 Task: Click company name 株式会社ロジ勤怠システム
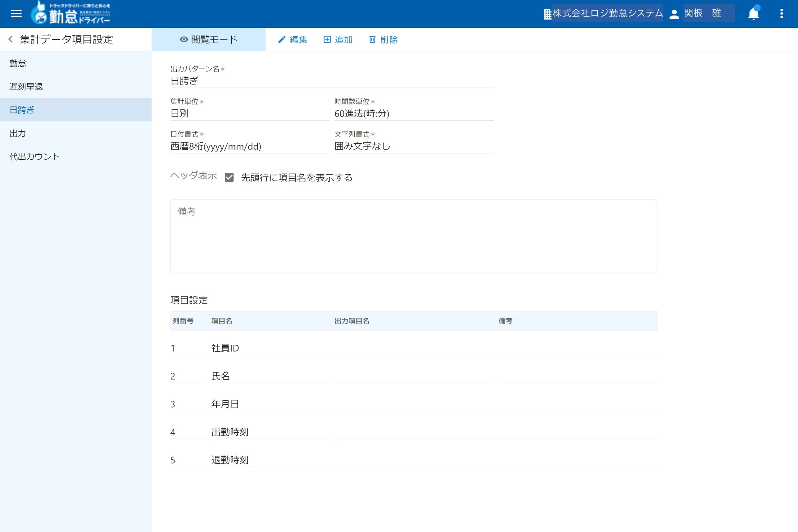point(608,13)
